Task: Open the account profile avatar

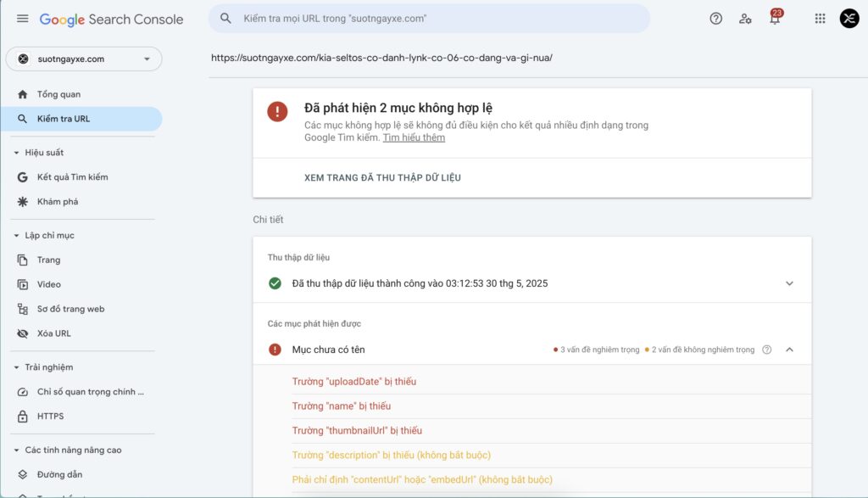Action: [x=849, y=19]
